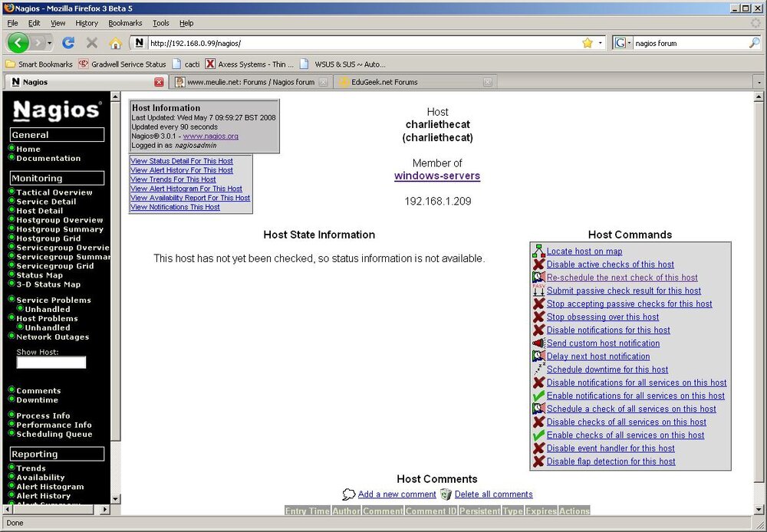Open Host Problems in the sidebar
The width and height of the screenshot is (767, 532).
coord(47,318)
